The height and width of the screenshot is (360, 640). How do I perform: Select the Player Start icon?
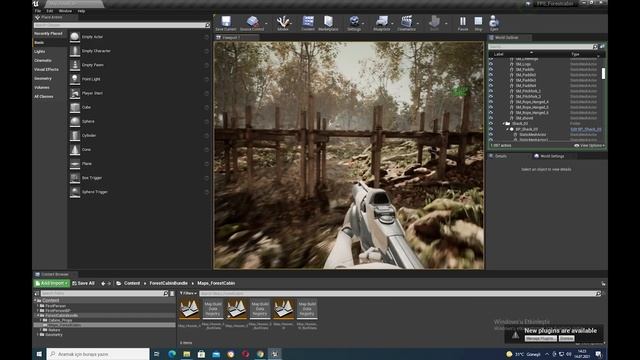[x=75, y=93]
